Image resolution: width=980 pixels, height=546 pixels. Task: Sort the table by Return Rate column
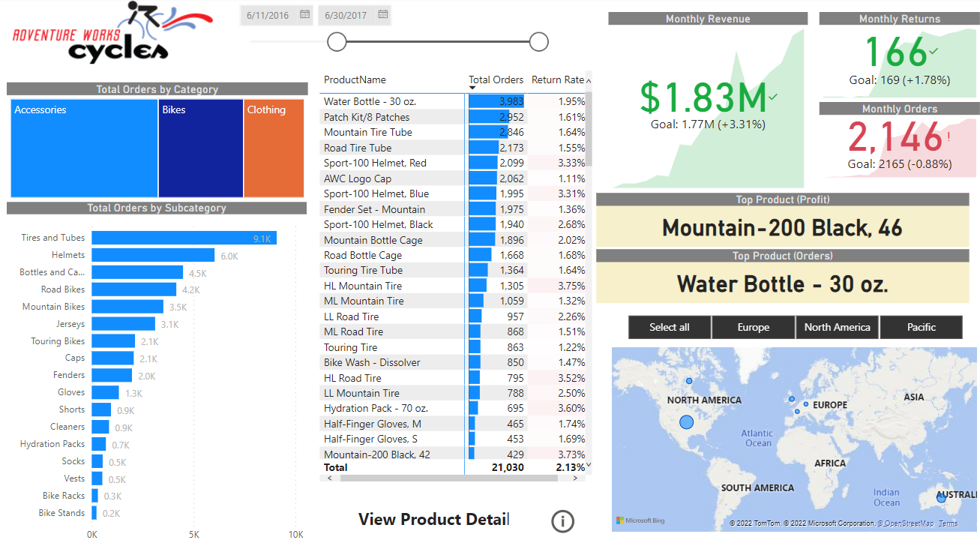pyautogui.click(x=557, y=79)
